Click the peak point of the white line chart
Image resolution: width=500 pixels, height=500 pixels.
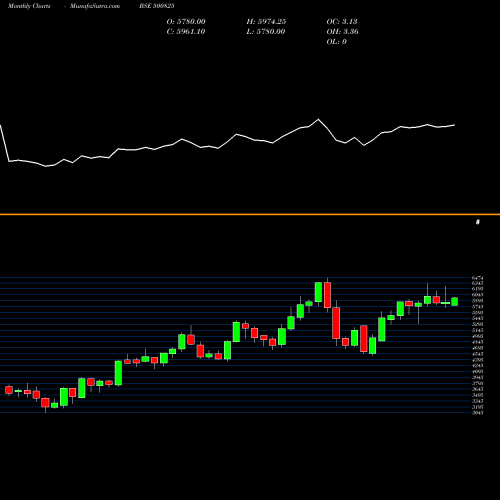pos(318,119)
